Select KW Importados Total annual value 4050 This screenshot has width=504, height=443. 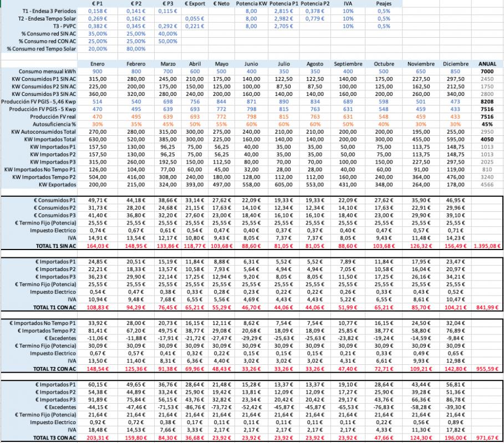pyautogui.click(x=487, y=139)
